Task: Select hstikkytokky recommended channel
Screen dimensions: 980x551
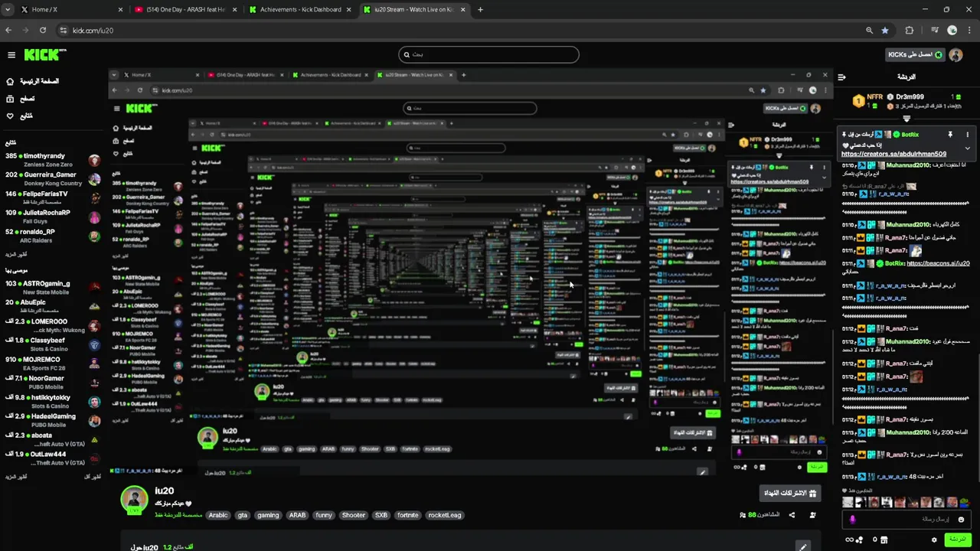Action: coord(52,401)
